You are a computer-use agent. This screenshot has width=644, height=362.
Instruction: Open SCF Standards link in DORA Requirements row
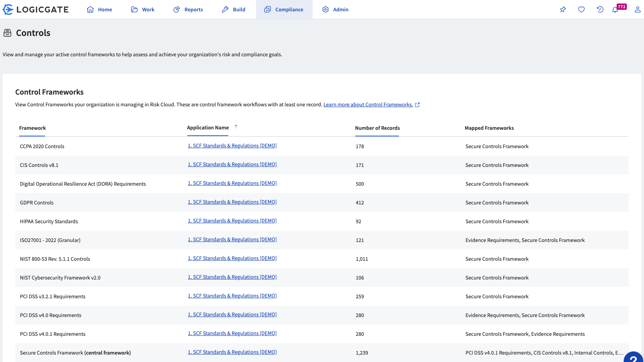tap(232, 183)
